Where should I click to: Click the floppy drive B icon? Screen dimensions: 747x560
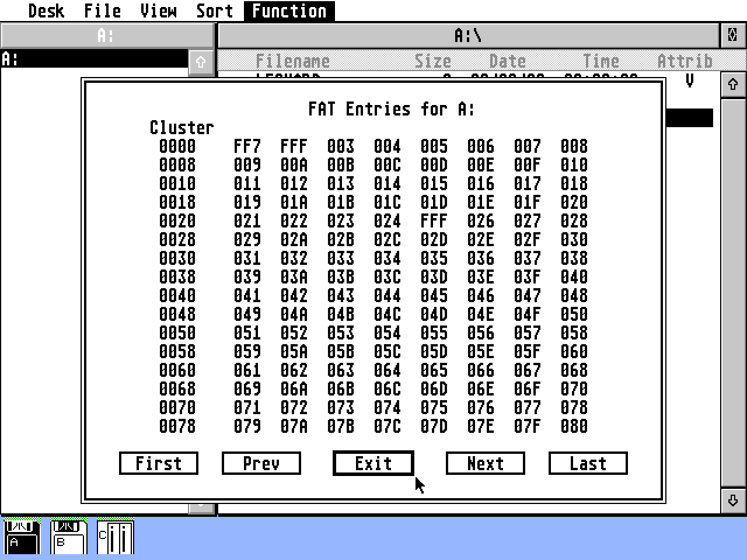click(x=68, y=535)
